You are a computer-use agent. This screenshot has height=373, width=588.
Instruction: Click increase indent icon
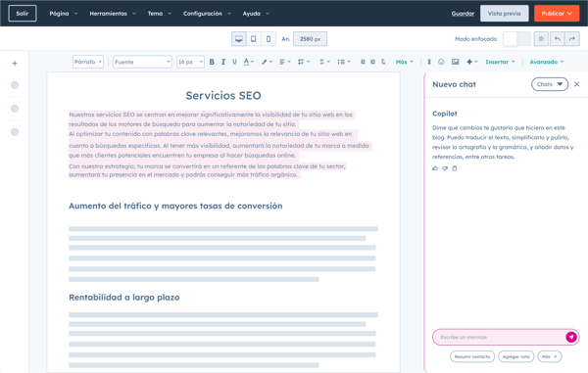tap(372, 62)
